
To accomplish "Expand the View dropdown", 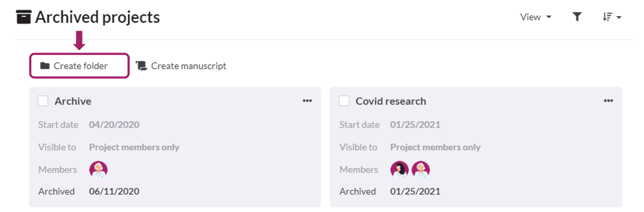I will [x=535, y=17].
